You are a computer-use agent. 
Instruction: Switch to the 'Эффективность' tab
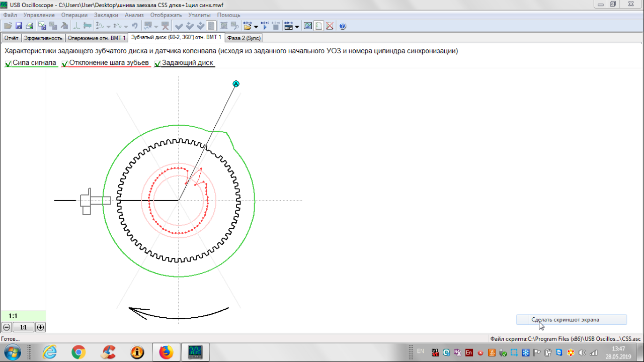point(43,38)
